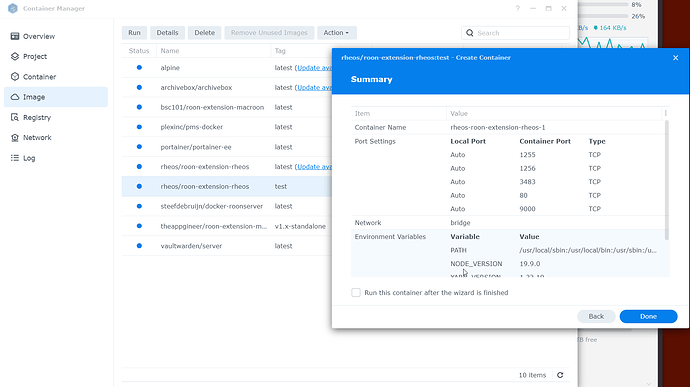Click the Update available link for alpine
This screenshot has width=690, height=387.
point(314,68)
